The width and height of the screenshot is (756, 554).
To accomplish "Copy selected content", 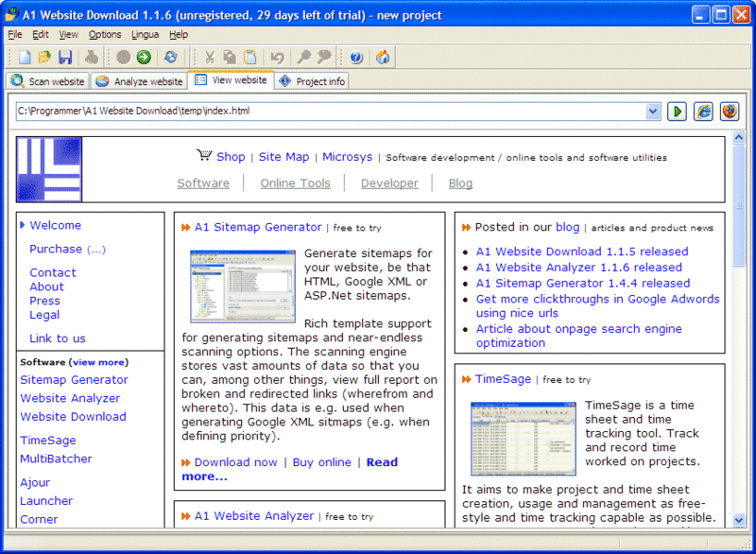I will coord(230,58).
